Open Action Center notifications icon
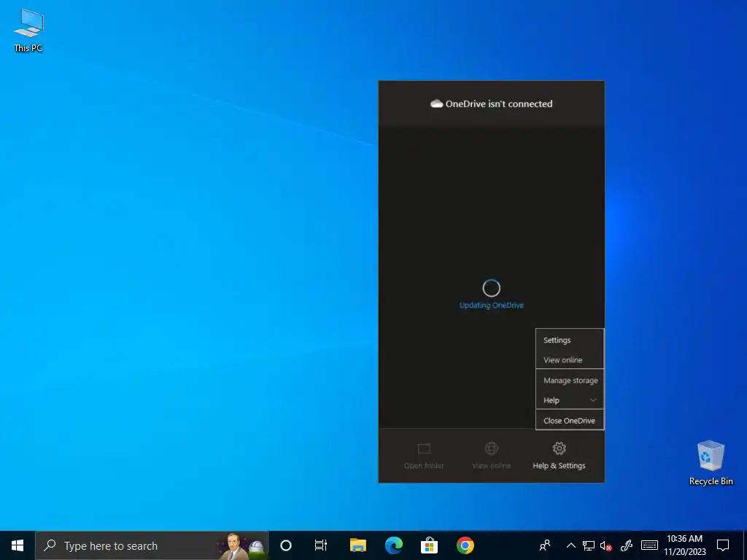Screen dimensions: 747x560 click(723, 545)
